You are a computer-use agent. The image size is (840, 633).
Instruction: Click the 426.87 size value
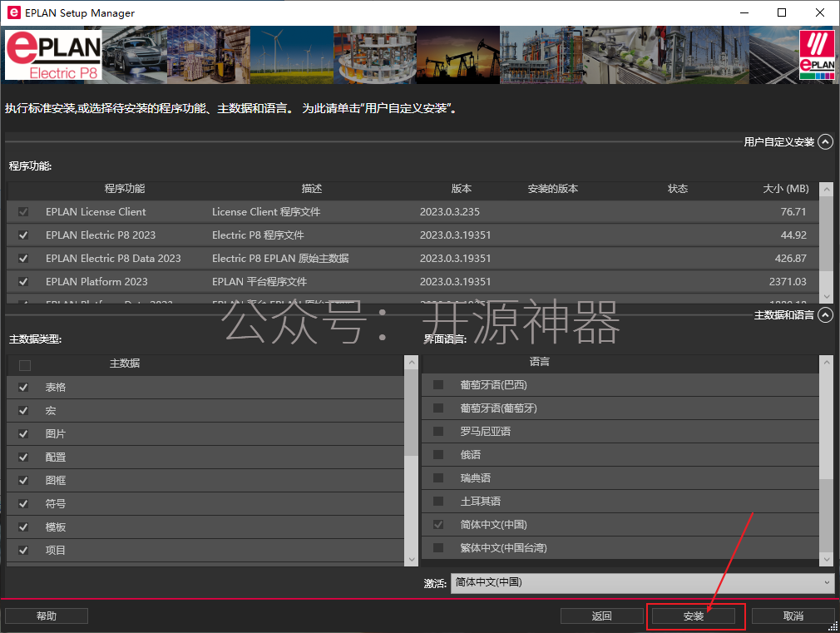[x=790, y=259]
